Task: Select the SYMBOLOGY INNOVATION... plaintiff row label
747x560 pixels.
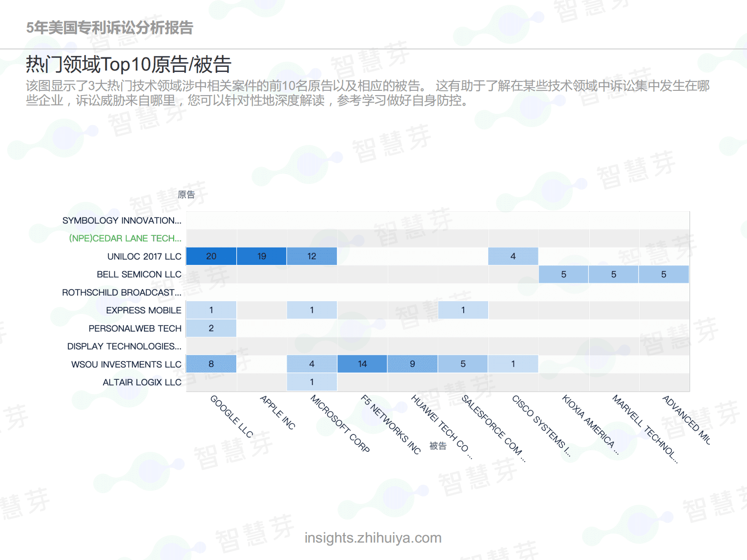Action: pyautogui.click(x=122, y=220)
